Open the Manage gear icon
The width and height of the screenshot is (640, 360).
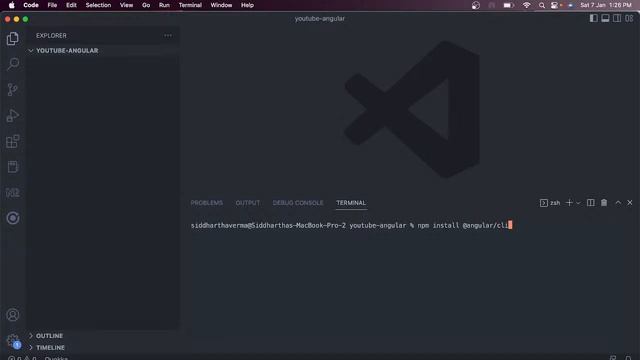(x=13, y=340)
